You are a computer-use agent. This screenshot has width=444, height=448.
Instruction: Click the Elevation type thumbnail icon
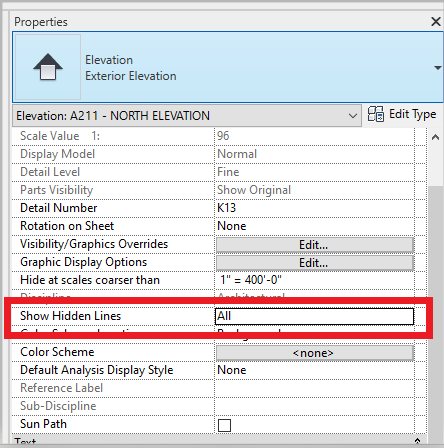[x=48, y=67]
